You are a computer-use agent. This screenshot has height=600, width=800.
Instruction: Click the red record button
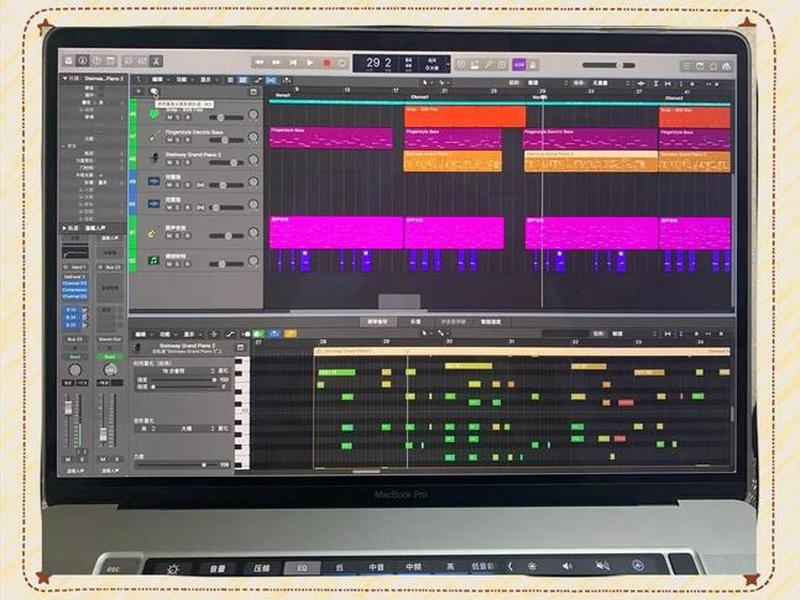point(327,63)
